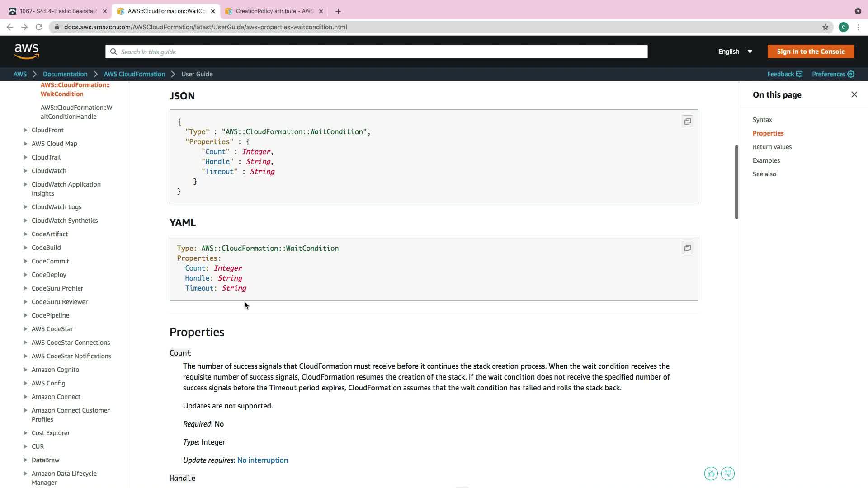Open a new browser tab
Screen dimensions: 868x488
[x=338, y=11]
